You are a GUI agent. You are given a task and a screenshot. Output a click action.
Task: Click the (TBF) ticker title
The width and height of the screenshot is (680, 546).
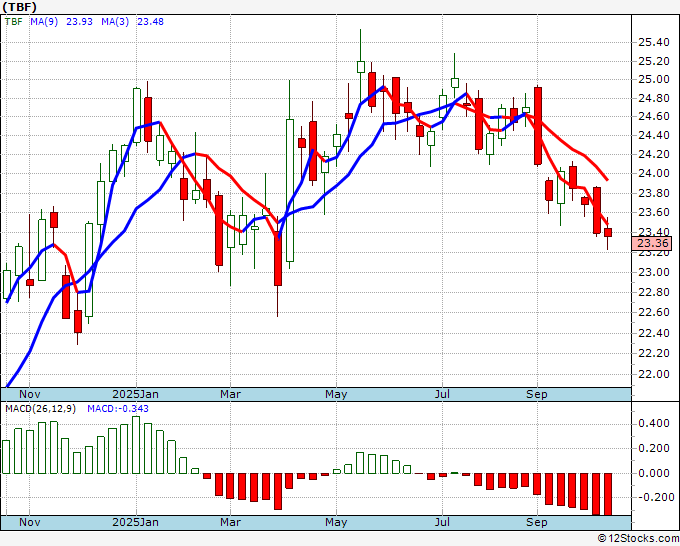coord(19,7)
